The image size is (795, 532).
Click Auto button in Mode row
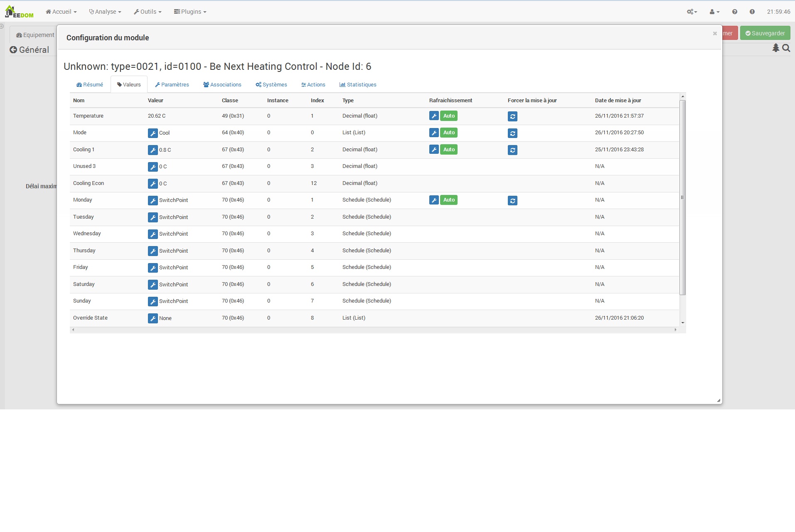449,133
